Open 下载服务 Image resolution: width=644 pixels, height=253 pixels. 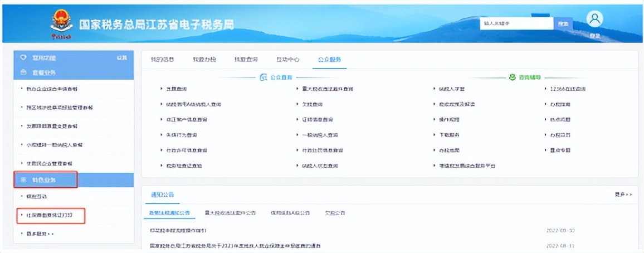[450, 135]
